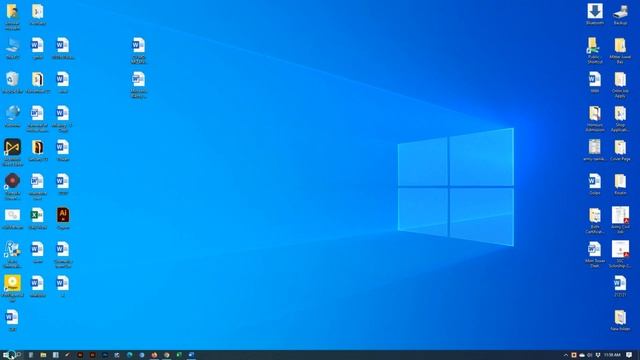
Task: Select the Recycle Bin icon
Action: (x=12, y=82)
